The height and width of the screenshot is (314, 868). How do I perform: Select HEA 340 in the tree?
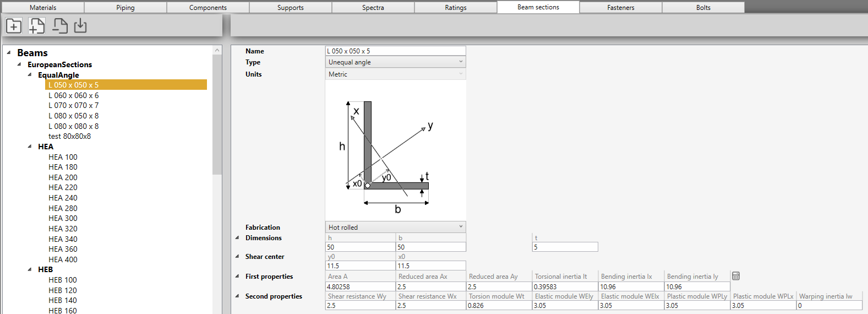tap(63, 239)
